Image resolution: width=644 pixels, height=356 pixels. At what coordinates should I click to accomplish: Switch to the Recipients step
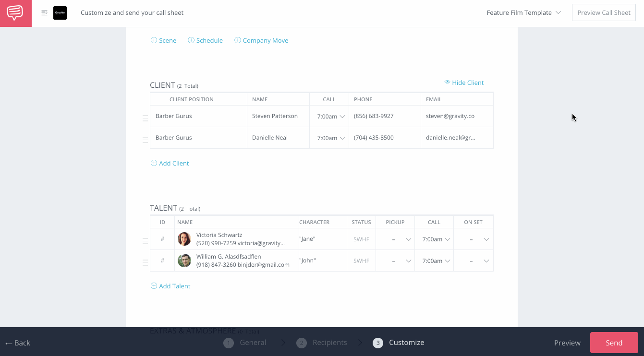(x=321, y=343)
